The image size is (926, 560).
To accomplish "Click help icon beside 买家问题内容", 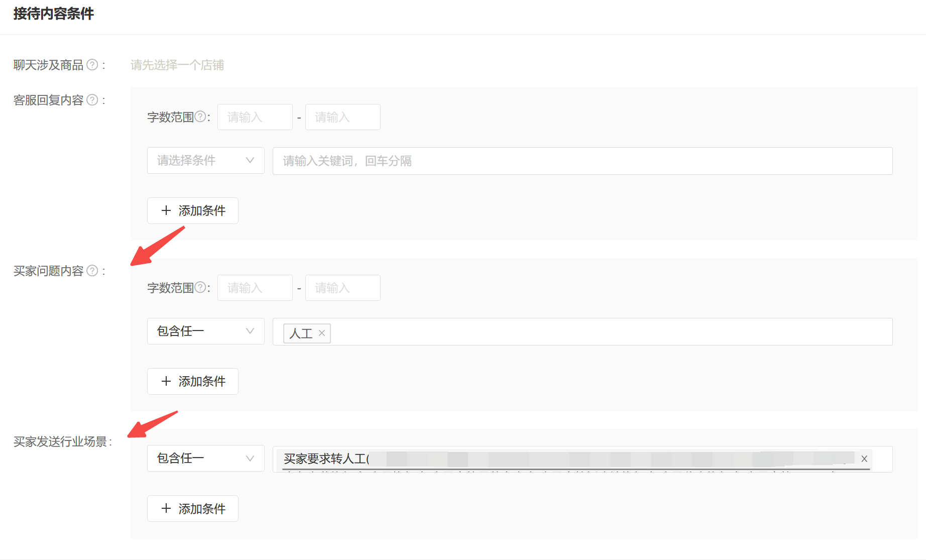I will tap(92, 271).
